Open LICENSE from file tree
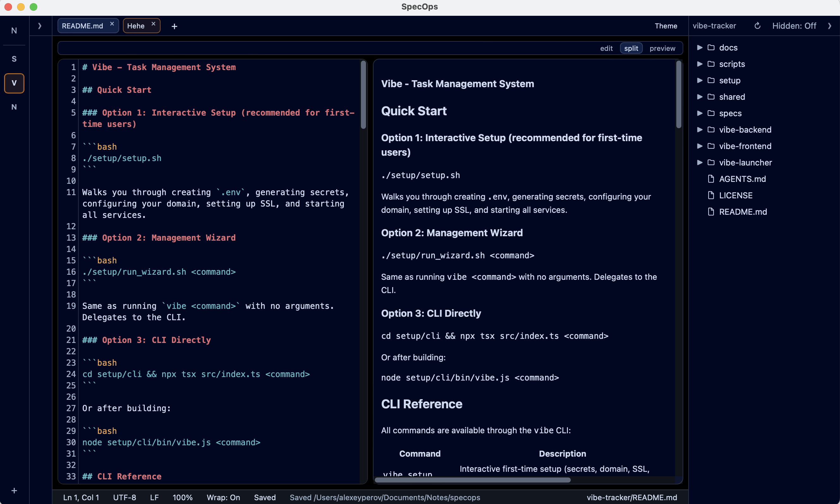The height and width of the screenshot is (504, 840). coord(736,195)
